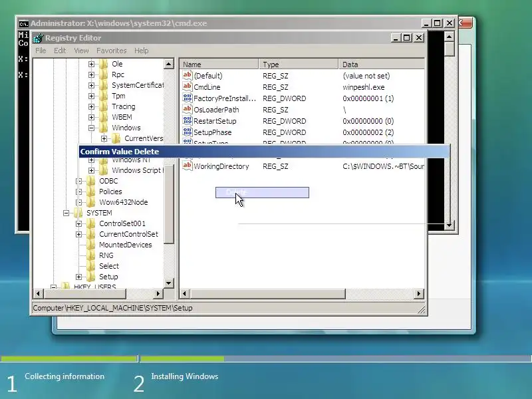Open the View menu
Screen dimensions: 532x399
coord(81,51)
